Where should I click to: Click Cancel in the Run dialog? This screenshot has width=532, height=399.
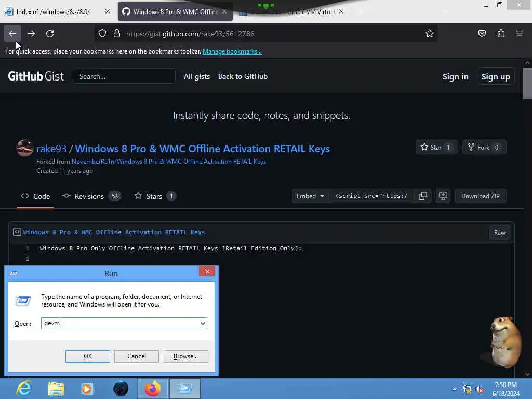(137, 356)
